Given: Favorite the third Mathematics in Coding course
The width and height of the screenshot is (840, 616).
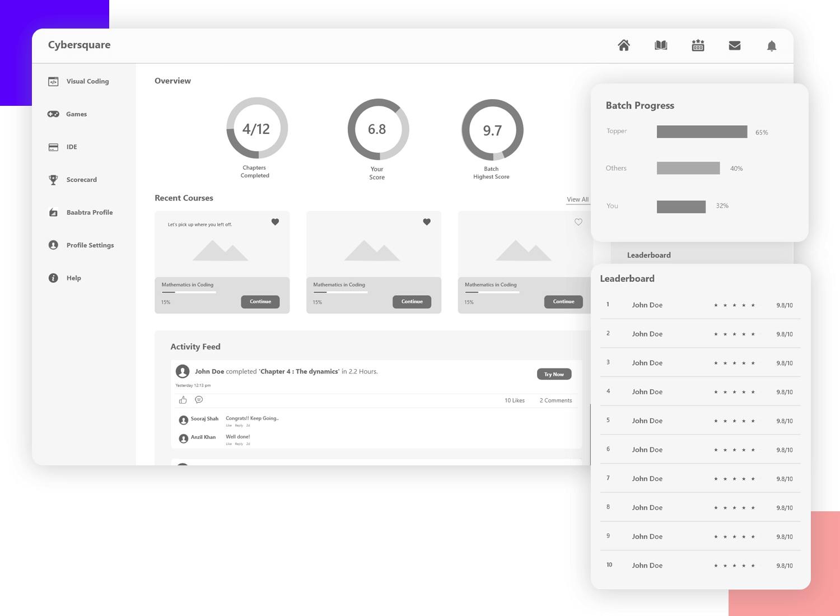Looking at the screenshot, I should pyautogui.click(x=578, y=222).
